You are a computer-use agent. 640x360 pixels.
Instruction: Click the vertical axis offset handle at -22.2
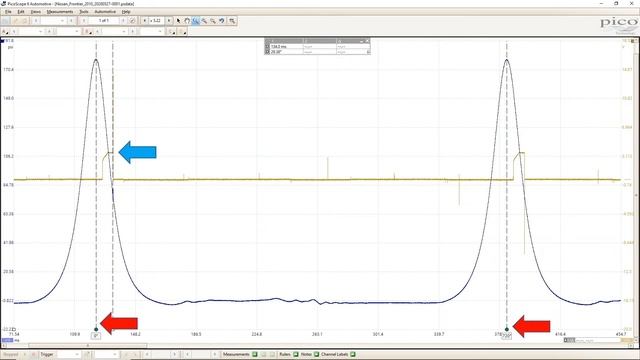13,329
